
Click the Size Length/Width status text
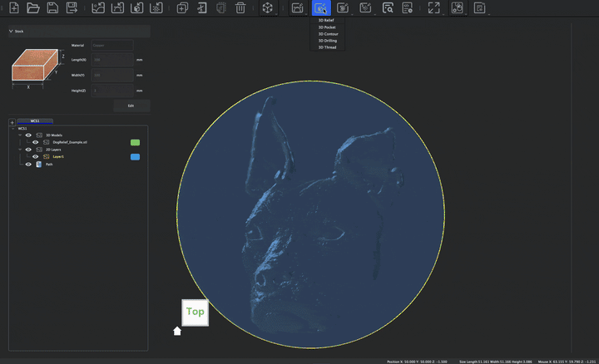pos(496,362)
